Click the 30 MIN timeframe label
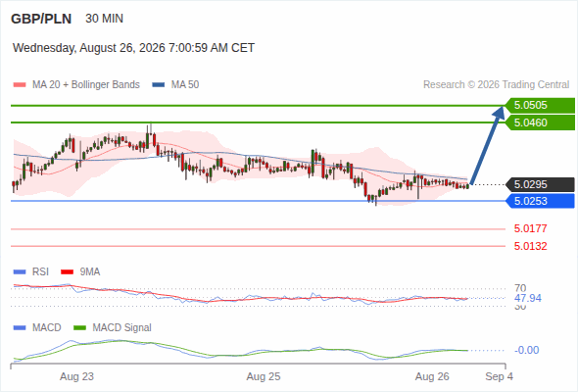 (x=104, y=19)
